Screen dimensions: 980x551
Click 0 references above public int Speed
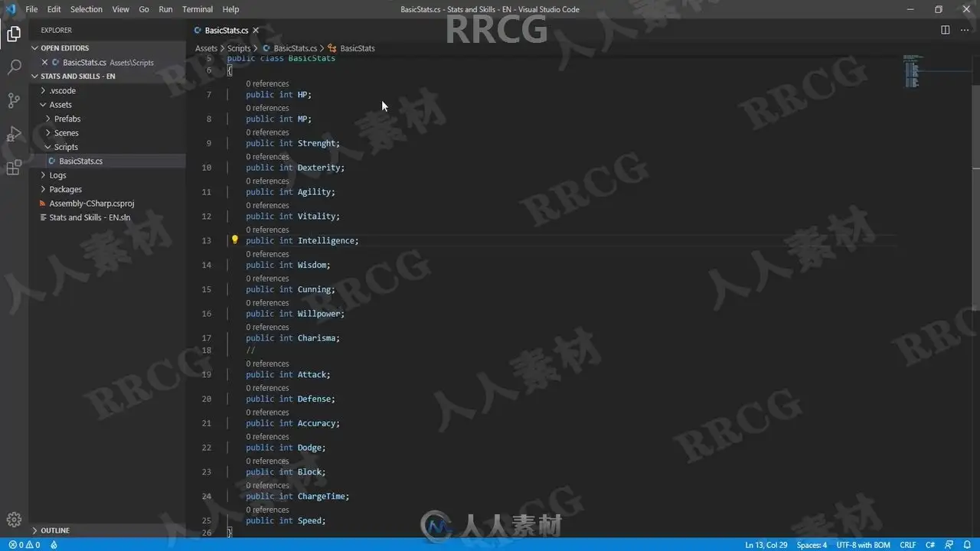pos(267,510)
